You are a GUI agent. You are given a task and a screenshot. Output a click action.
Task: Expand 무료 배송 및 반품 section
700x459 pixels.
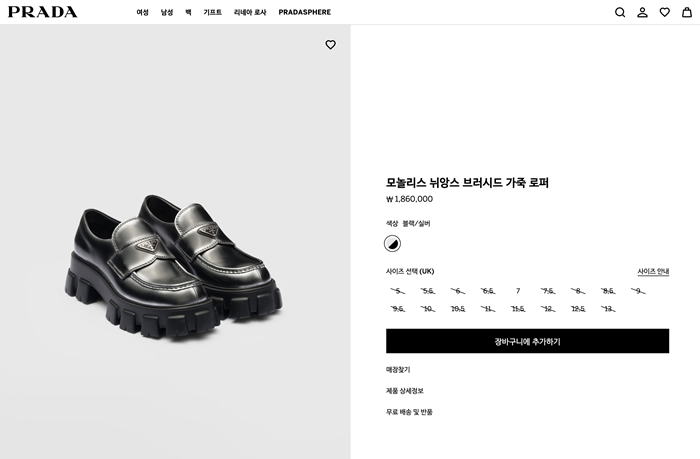pyautogui.click(x=409, y=412)
